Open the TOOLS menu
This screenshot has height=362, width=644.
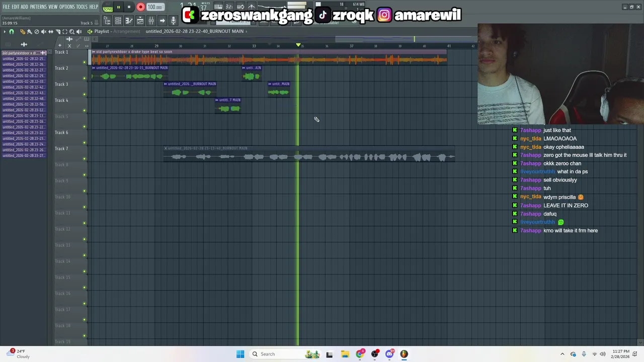point(82,7)
